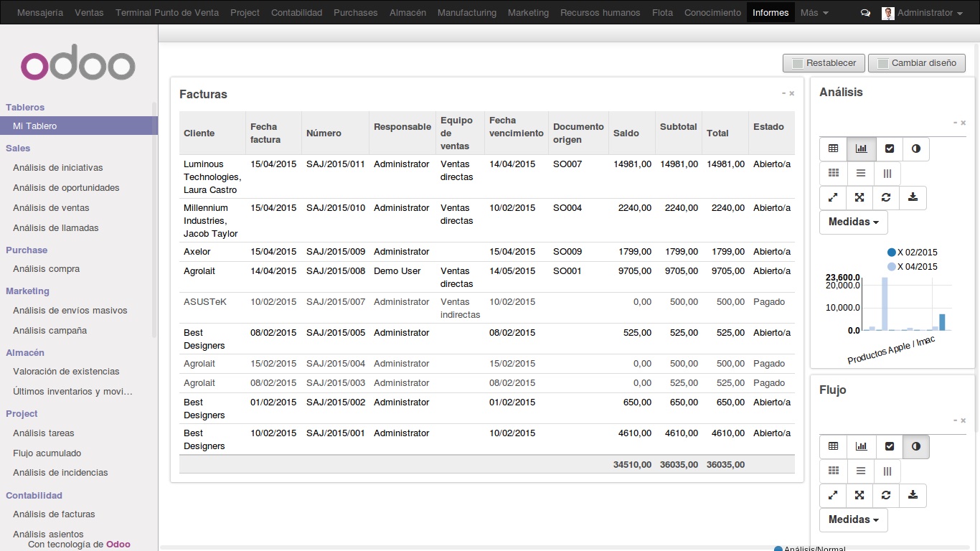
Task: Click the four-arrow expand icon in Análisis panel
Action: tap(859, 198)
